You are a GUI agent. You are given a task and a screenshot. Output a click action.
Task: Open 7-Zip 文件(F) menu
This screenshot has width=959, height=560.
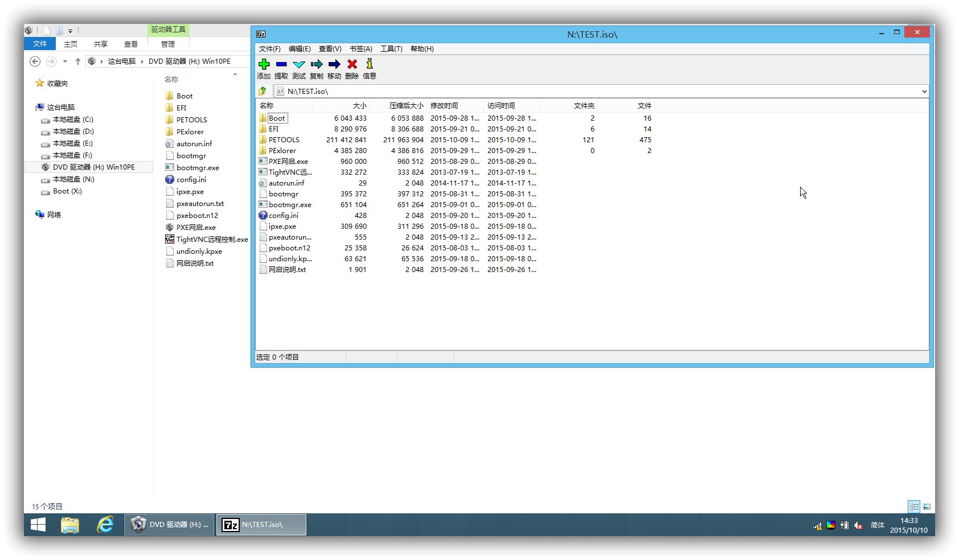(269, 49)
